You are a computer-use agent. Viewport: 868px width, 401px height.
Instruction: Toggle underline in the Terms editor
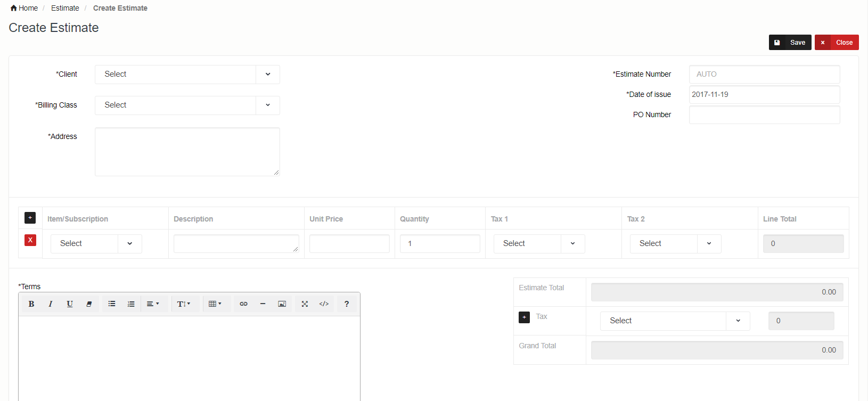(70, 304)
